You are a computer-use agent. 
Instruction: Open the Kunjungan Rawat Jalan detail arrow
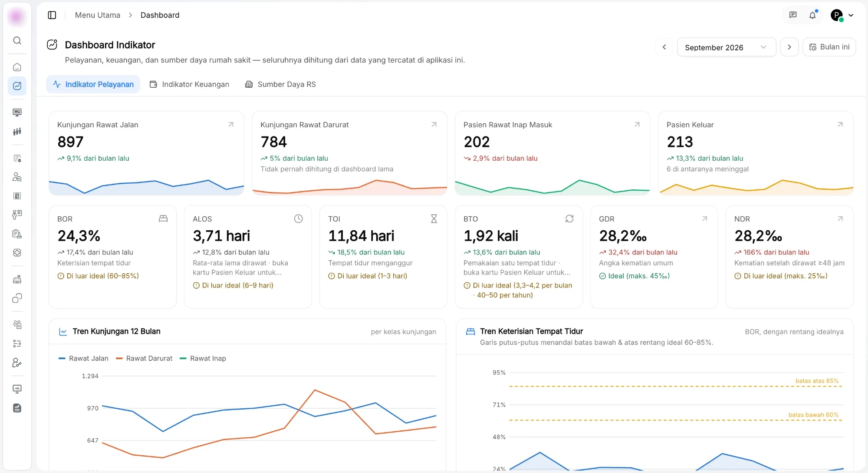coord(231,125)
